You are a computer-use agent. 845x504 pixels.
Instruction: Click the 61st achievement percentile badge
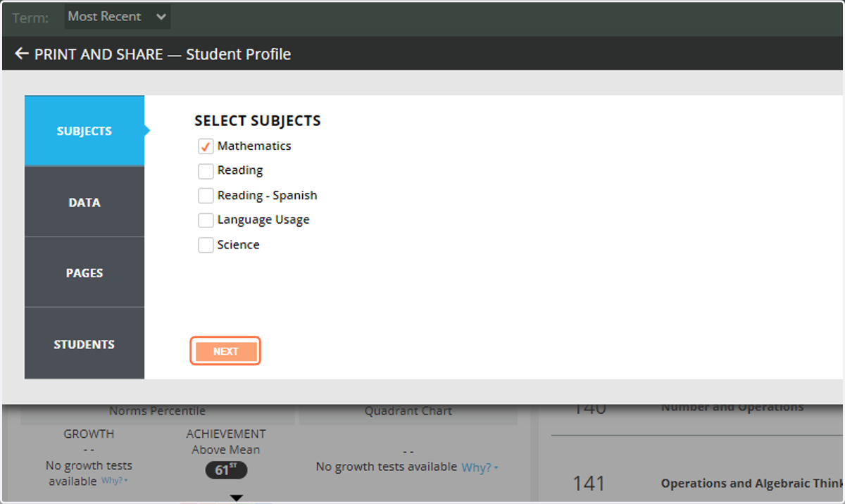pyautogui.click(x=226, y=470)
